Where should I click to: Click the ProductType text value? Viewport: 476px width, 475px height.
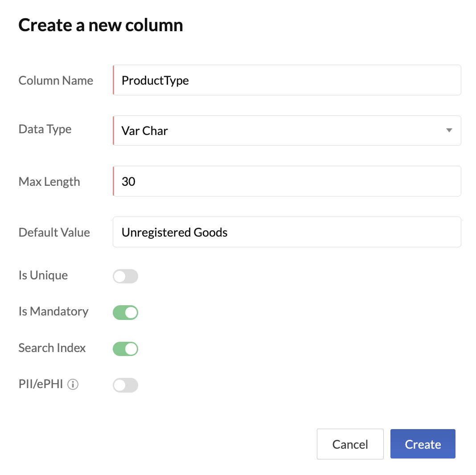155,80
